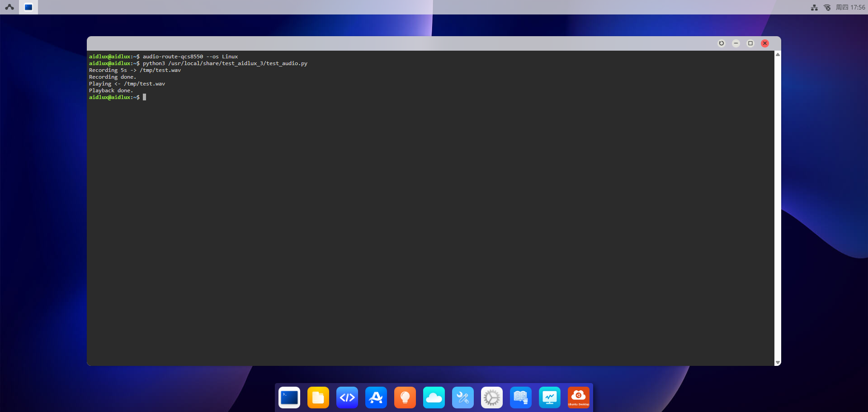Screen dimensions: 868x412
Task: Click the terminal scrollbar down arrow
Action: (778, 362)
